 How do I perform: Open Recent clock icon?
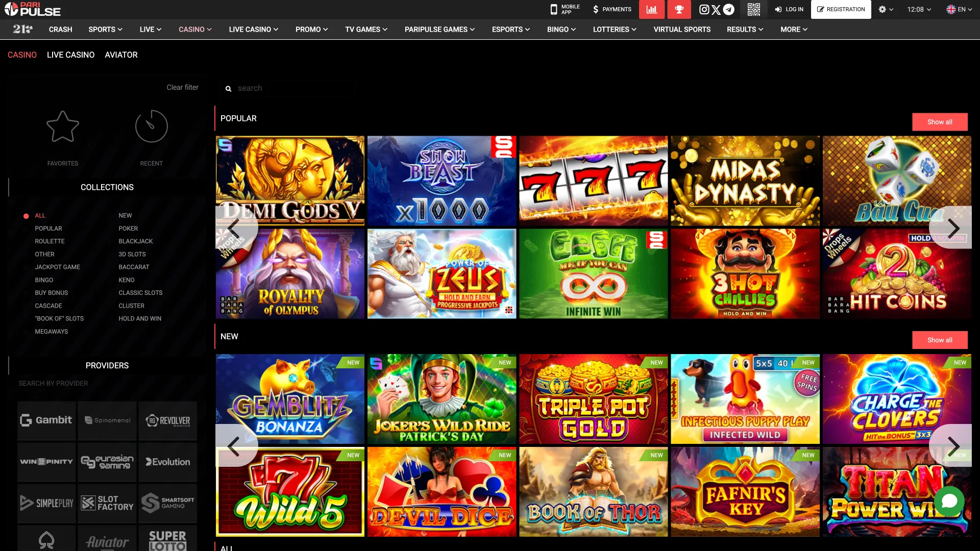[151, 126]
